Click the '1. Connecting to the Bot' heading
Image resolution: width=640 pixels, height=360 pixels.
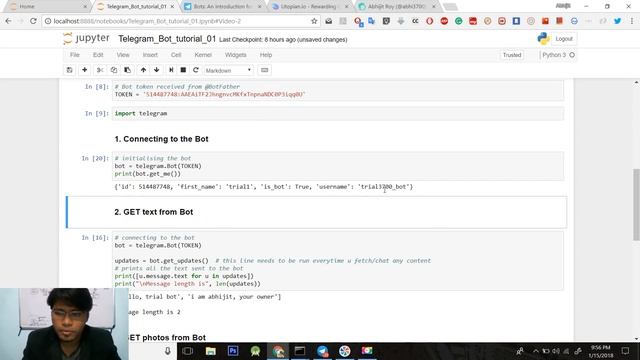pyautogui.click(x=161, y=139)
